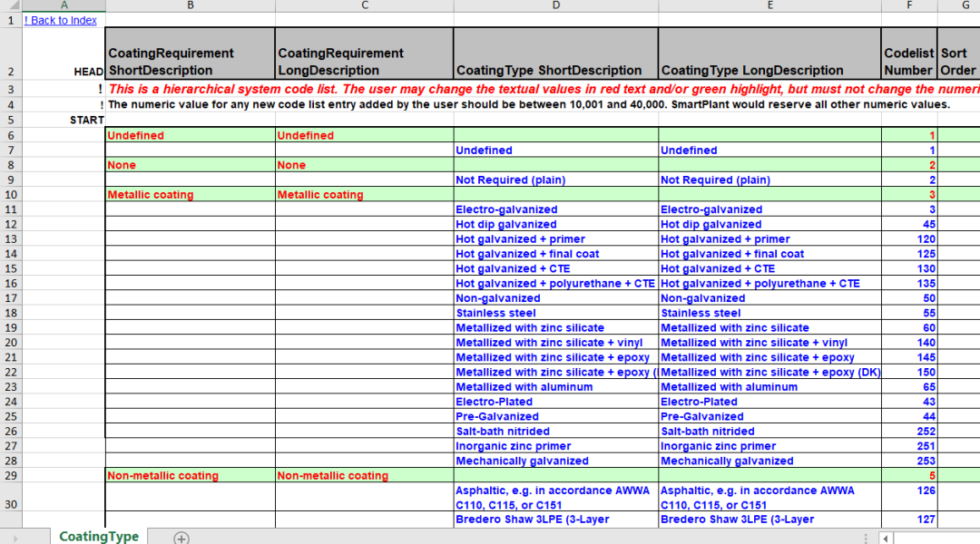Select red 'None' cell in column C

[365, 165]
